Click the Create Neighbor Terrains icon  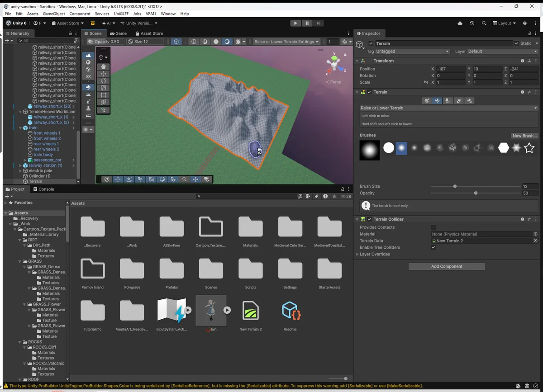426,101
